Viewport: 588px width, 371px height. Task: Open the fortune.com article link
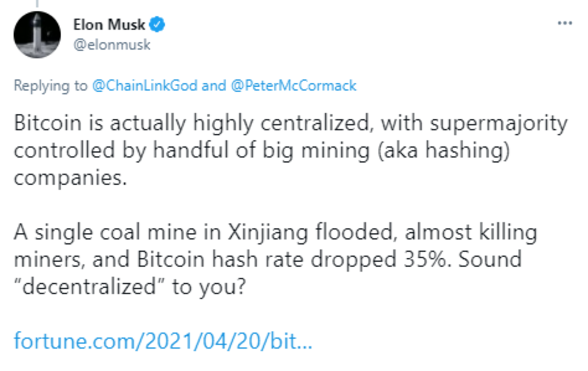click(x=163, y=340)
